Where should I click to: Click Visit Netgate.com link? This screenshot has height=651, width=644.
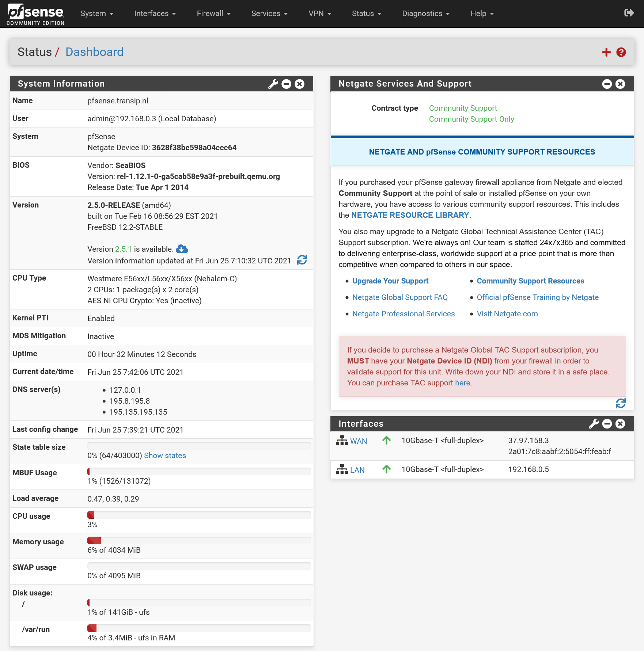point(507,314)
